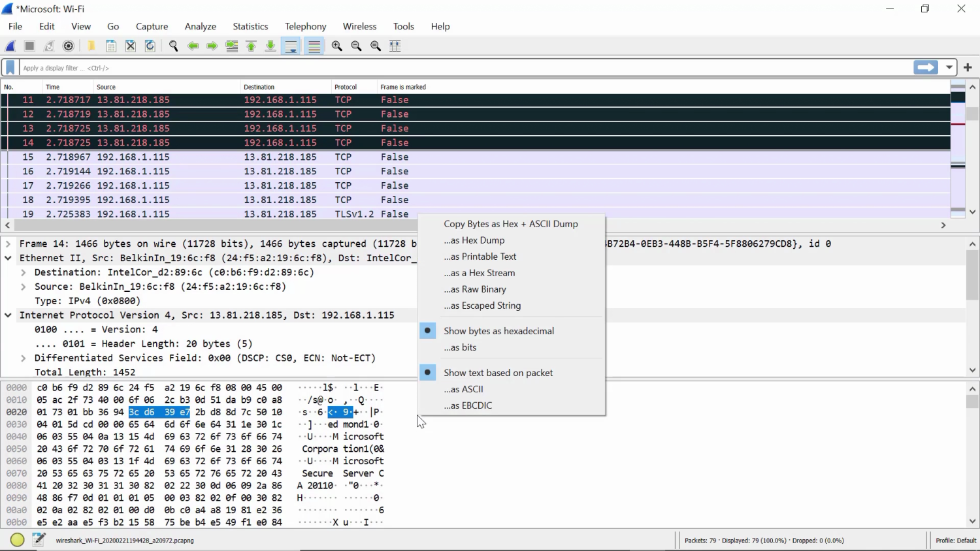Toggle packet list colorization

click(314, 46)
